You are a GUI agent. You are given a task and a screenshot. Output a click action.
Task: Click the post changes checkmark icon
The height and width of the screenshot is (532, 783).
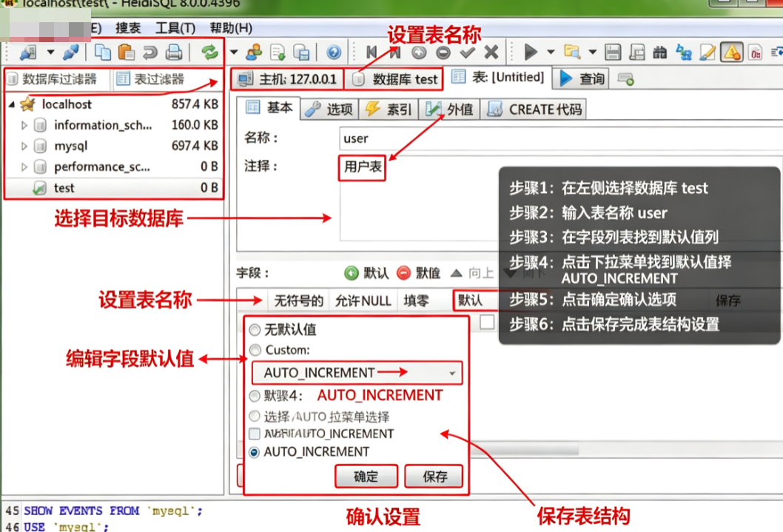(x=468, y=52)
